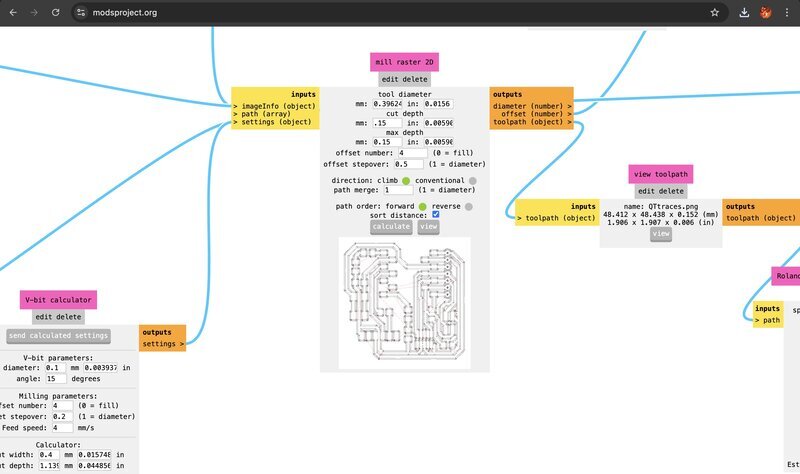The height and width of the screenshot is (474, 800).
Task: Click edit delete under view toolpath
Action: [661, 191]
